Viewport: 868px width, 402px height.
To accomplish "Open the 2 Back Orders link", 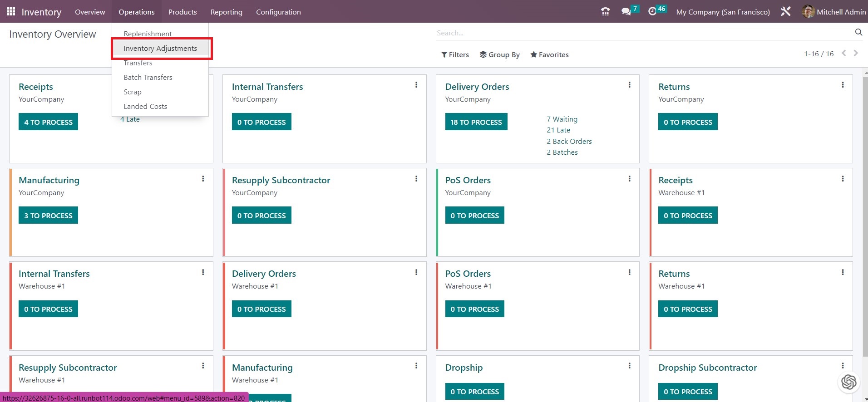I will pos(569,141).
